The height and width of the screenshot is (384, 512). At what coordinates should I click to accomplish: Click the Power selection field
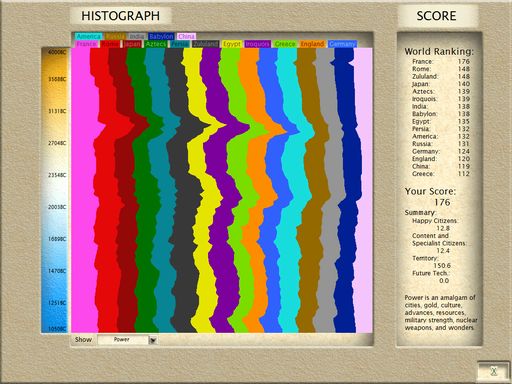[123, 340]
